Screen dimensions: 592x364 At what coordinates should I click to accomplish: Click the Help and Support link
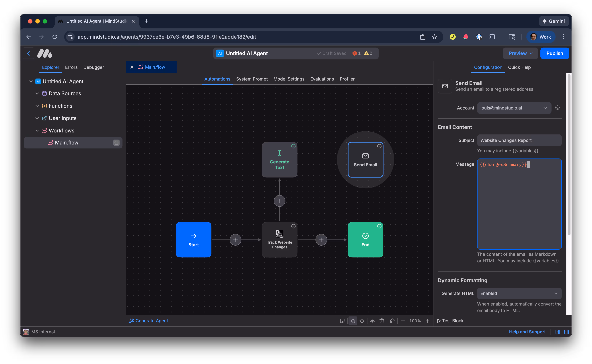point(527,332)
